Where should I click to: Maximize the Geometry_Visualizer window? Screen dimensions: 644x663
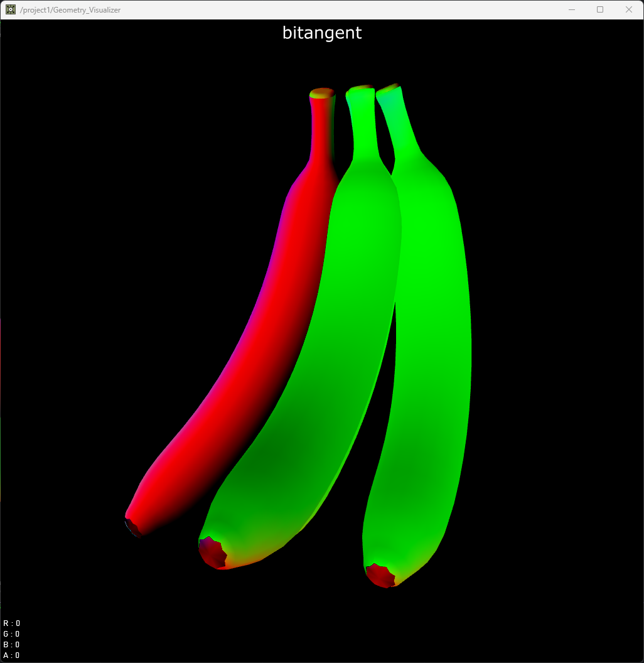(x=600, y=9)
